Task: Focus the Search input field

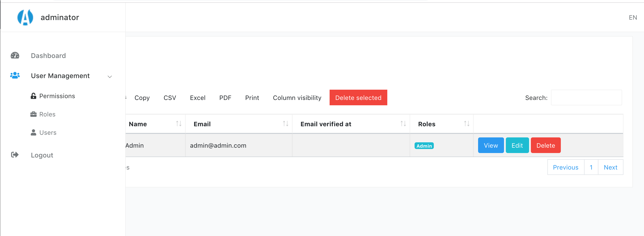Action: 586,97
